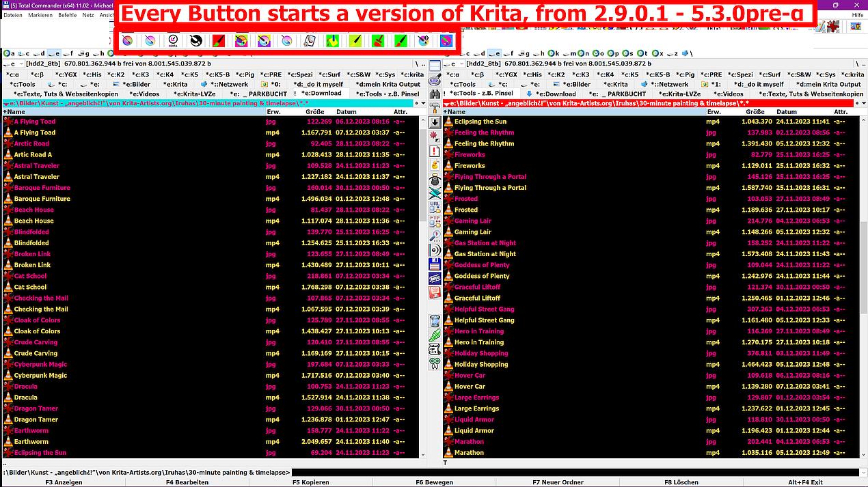
Task: Click F3 Anzeigen button
Action: [64, 482]
